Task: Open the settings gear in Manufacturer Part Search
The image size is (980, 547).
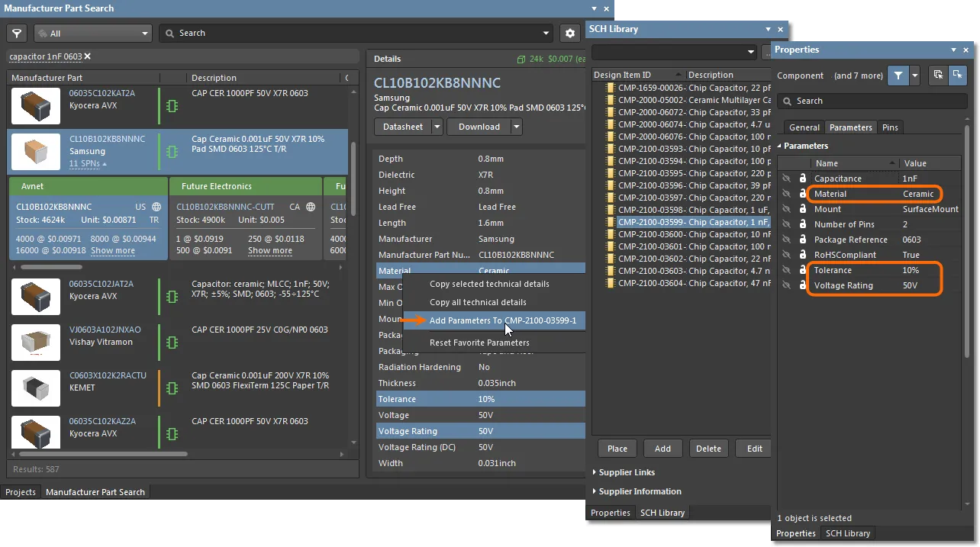Action: (x=569, y=34)
